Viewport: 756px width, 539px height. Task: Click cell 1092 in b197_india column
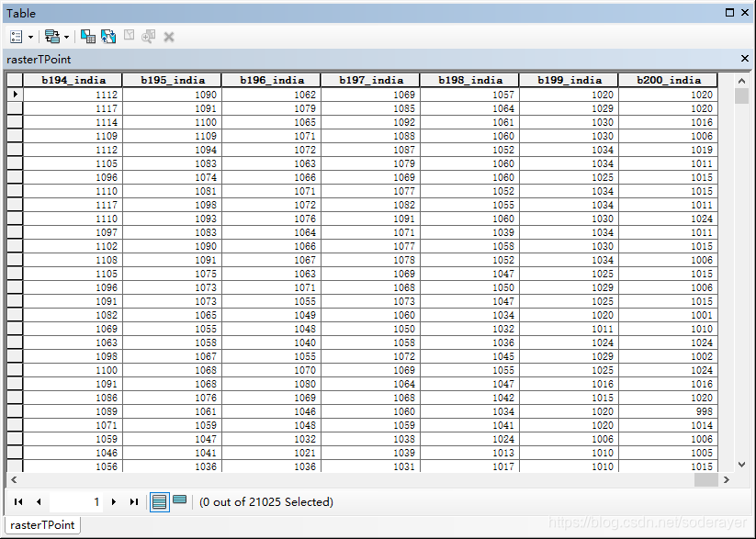coord(371,122)
